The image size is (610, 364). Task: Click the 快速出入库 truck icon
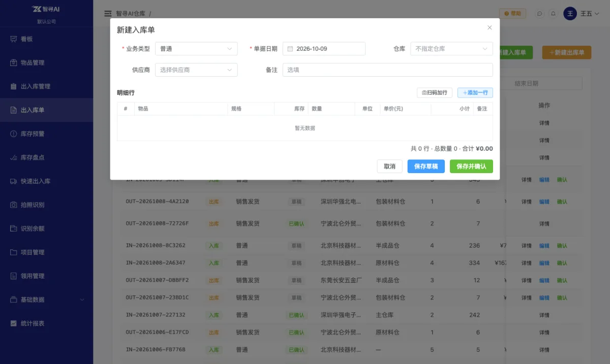click(14, 181)
